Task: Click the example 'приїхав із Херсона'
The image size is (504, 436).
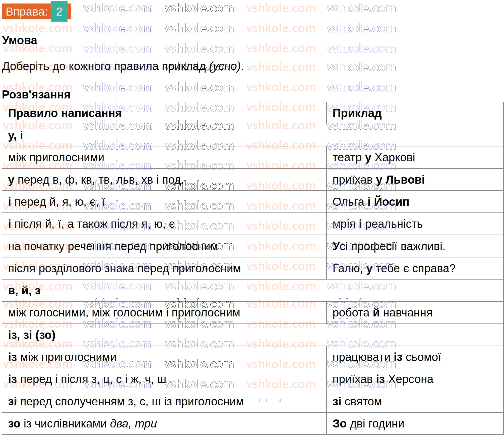Action: [383, 379]
